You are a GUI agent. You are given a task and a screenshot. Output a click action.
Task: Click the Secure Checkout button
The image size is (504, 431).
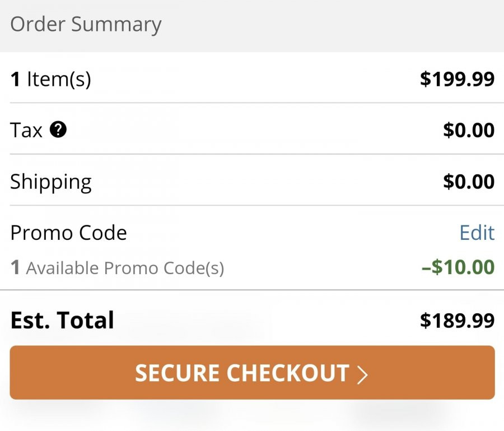[x=253, y=373]
